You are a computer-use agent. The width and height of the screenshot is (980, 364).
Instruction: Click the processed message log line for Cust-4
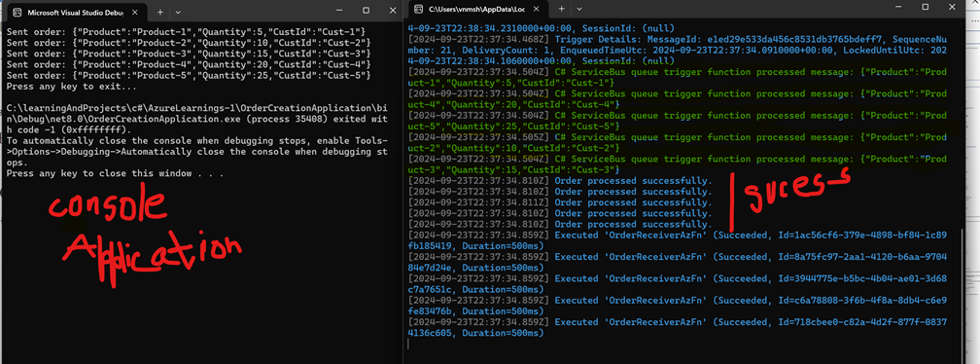click(677, 99)
